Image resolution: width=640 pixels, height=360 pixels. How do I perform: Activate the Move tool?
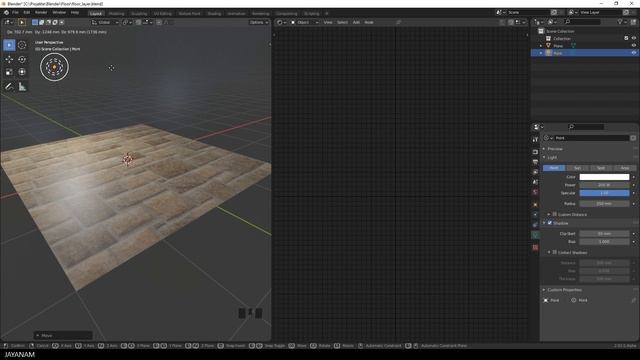coord(9,59)
